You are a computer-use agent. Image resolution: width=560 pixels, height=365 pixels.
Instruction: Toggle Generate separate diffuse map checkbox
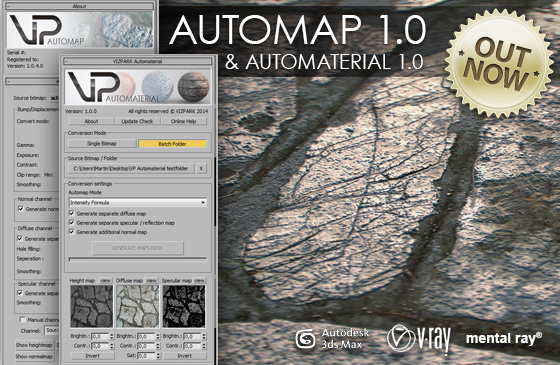coord(71,213)
